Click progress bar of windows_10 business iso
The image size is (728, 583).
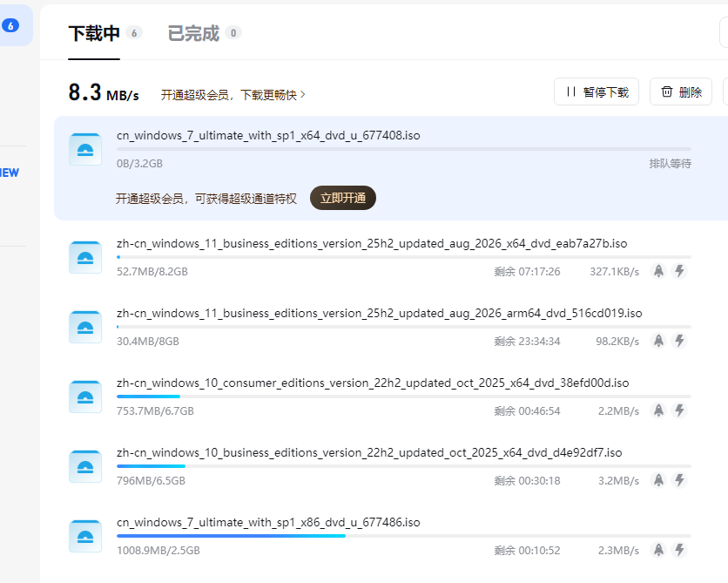point(404,466)
